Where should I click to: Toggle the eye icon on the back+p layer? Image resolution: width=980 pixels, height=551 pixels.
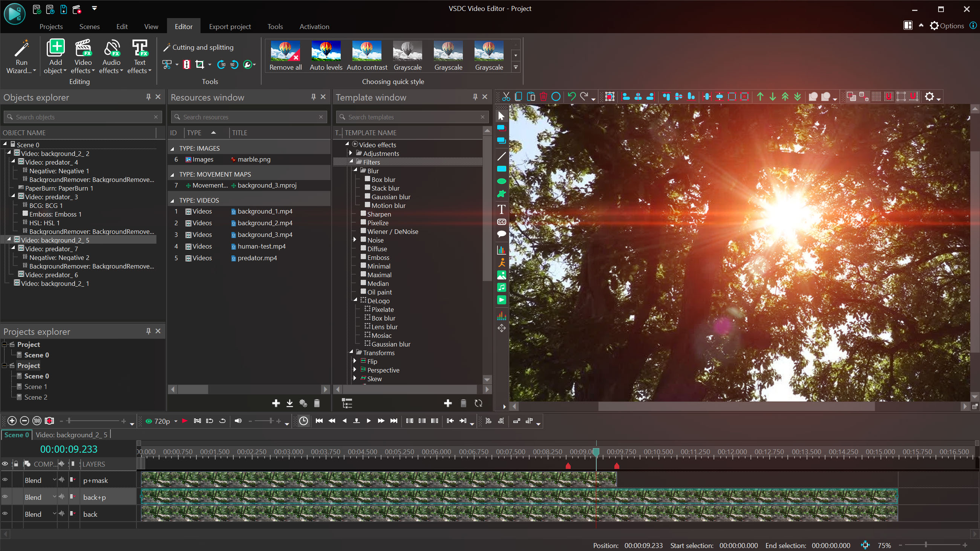pyautogui.click(x=5, y=497)
